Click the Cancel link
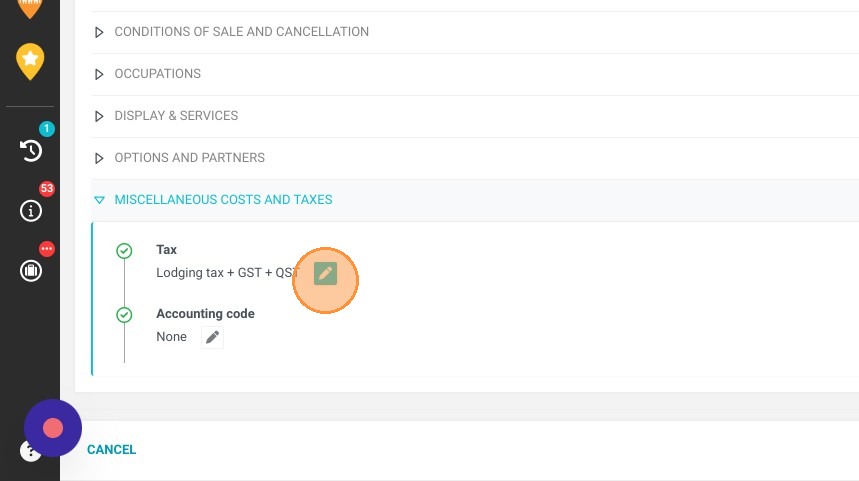Image resolution: width=859 pixels, height=481 pixels. (x=111, y=449)
